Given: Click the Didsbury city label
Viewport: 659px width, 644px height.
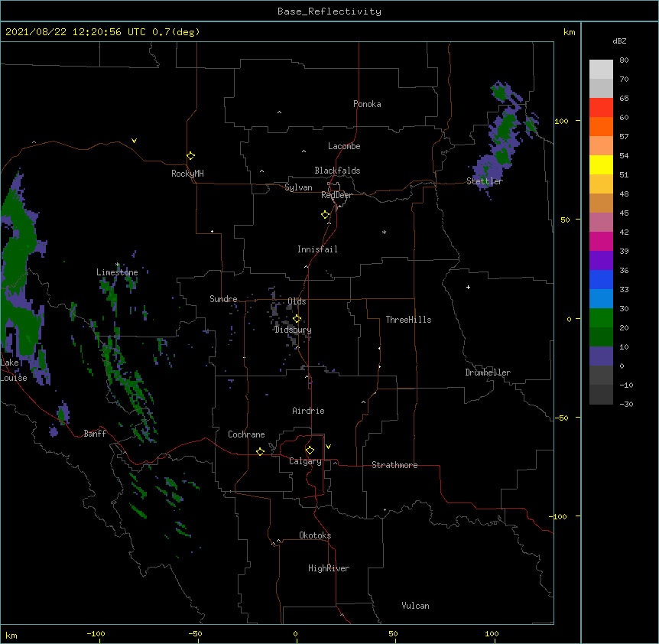Looking at the screenshot, I should pos(294,330).
